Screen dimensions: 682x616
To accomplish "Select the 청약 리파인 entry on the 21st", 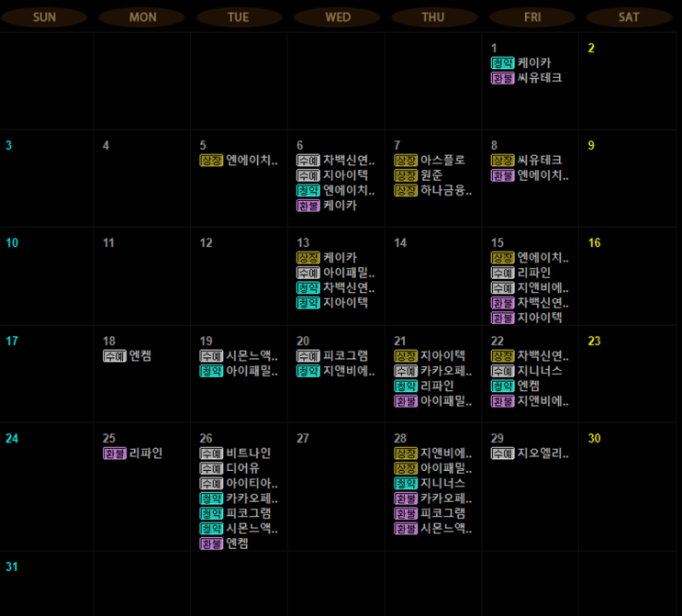I will pos(424,386).
